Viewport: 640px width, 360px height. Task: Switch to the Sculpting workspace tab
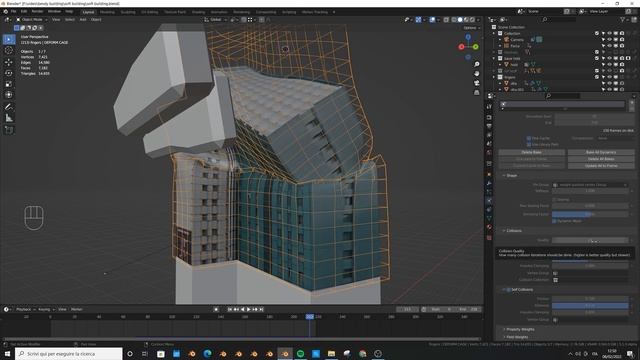[x=128, y=12]
